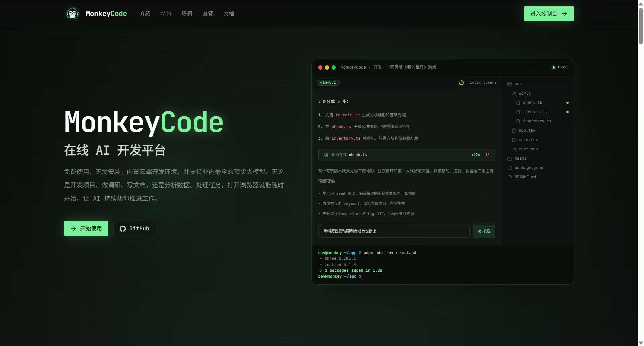This screenshot has width=644, height=346.
Task: Click the green status dot beside terrain.ts
Action: pos(567,112)
